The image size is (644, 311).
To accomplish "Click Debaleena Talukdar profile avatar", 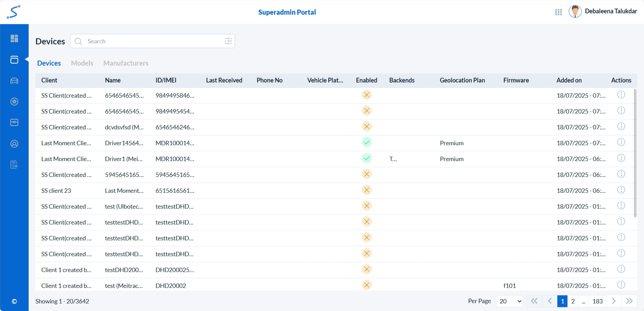I will coord(575,11).
